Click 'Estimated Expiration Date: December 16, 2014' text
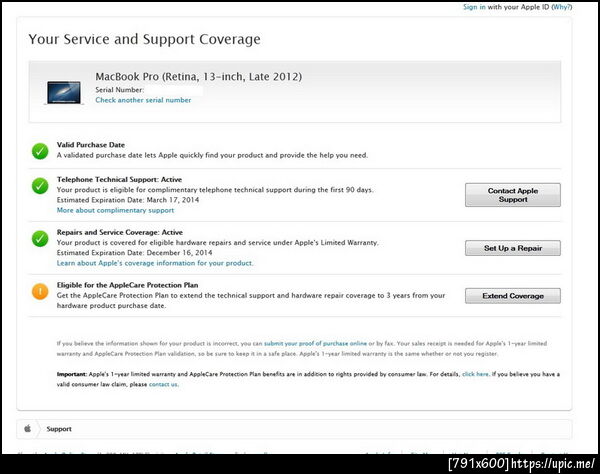This screenshot has width=600, height=474. point(134,252)
